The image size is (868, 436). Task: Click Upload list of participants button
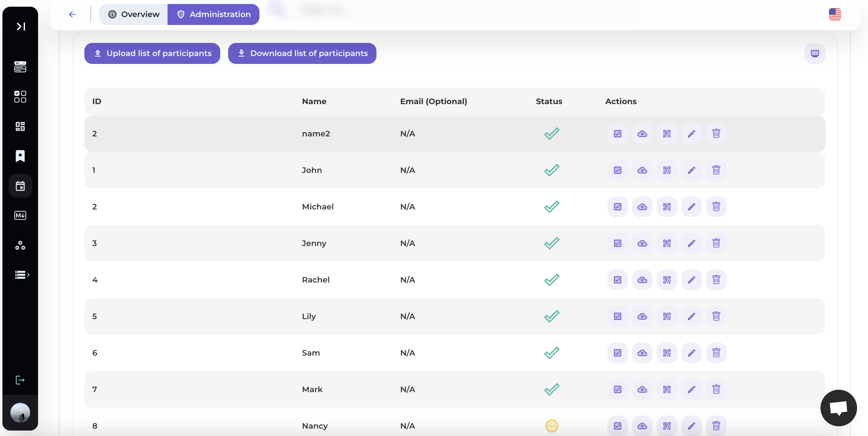pyautogui.click(x=152, y=53)
